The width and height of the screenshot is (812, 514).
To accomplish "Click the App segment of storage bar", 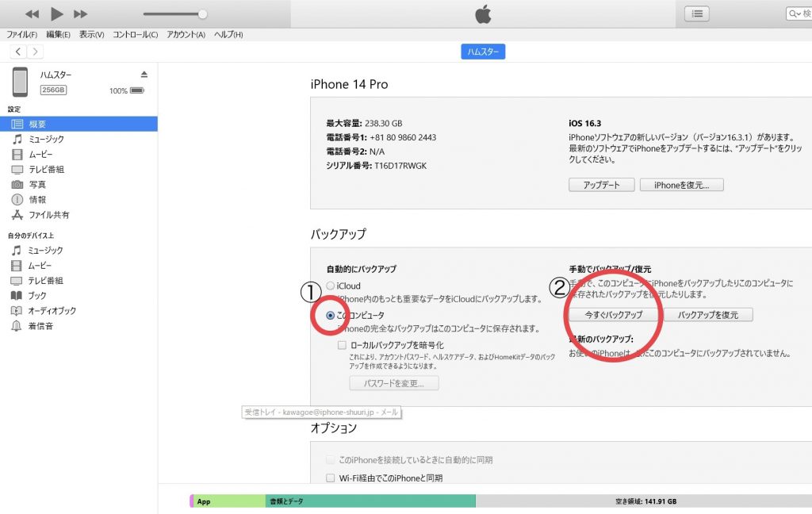I will (228, 501).
